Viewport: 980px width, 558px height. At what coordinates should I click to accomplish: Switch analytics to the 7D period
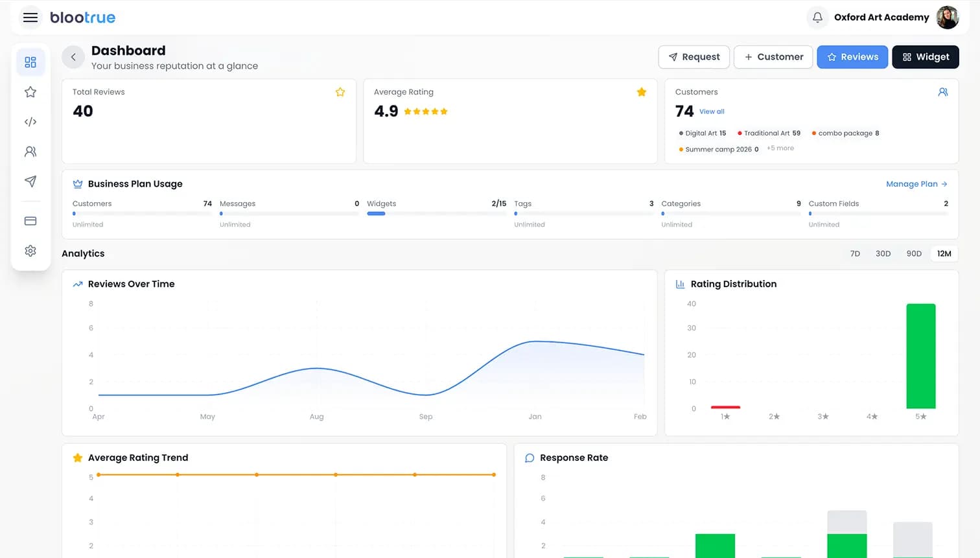[x=855, y=253]
